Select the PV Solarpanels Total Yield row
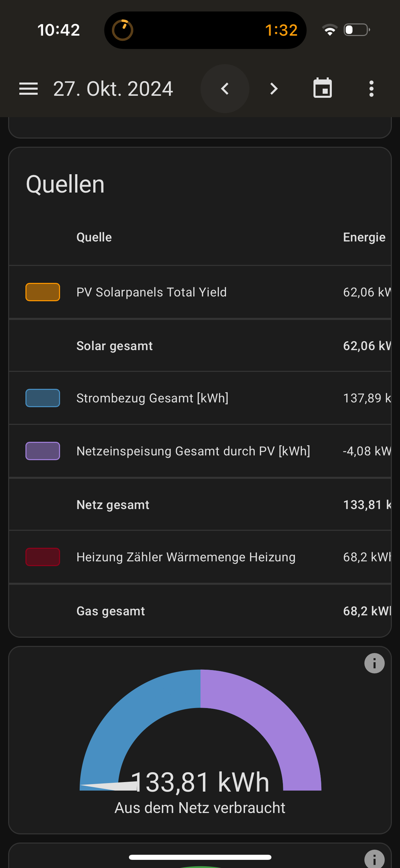This screenshot has width=400, height=868. point(152,292)
